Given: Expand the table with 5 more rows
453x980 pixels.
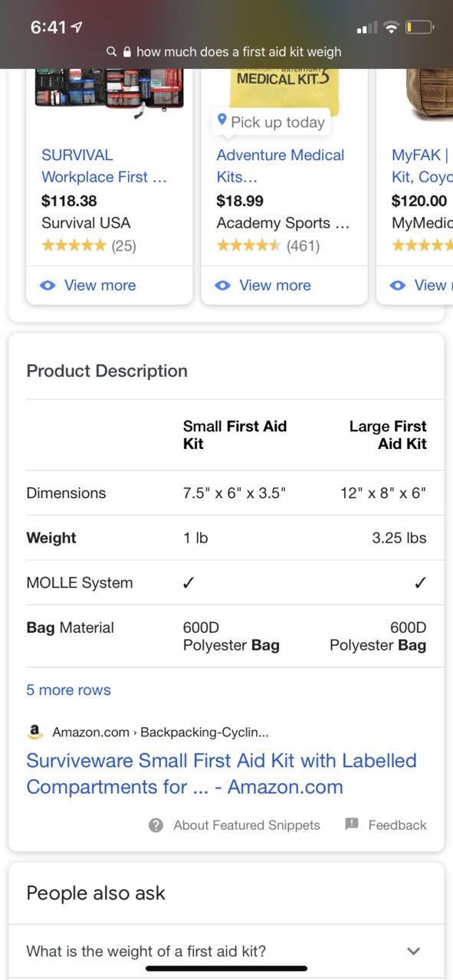Looking at the screenshot, I should (x=68, y=690).
